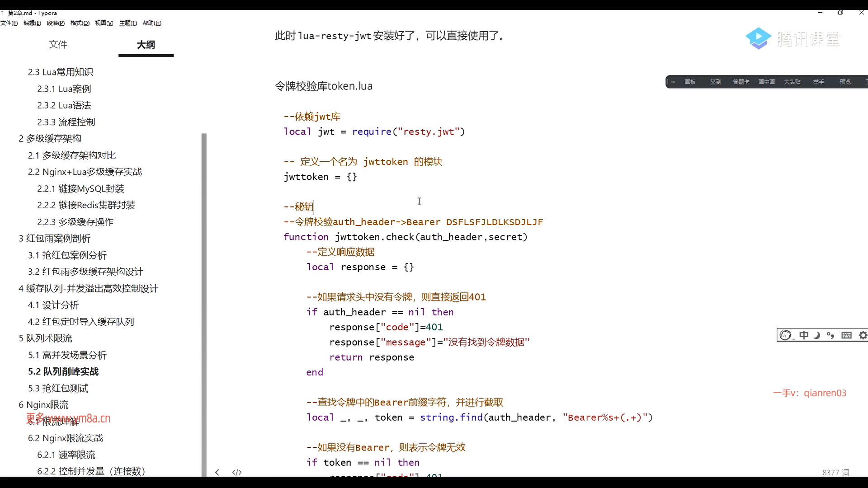
Task: Click Tencent Classroom logo icon
Action: [758, 38]
